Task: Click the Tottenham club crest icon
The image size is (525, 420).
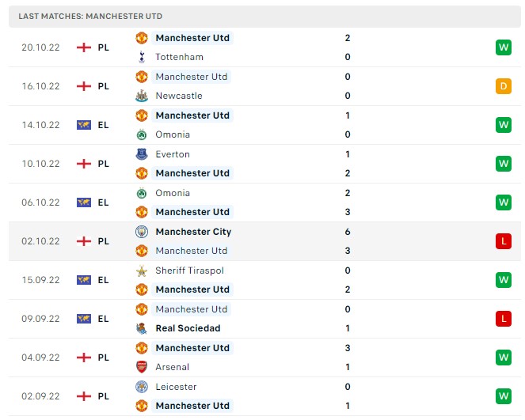Action: coord(142,57)
